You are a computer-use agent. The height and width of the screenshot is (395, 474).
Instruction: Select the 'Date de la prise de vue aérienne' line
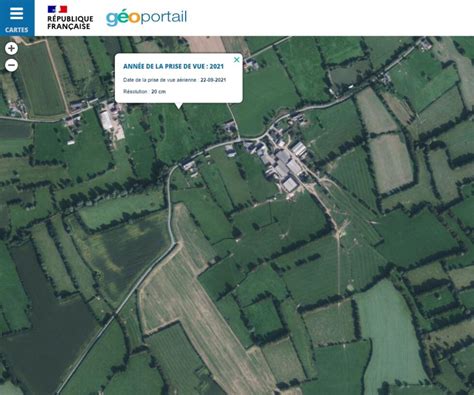coord(175,80)
